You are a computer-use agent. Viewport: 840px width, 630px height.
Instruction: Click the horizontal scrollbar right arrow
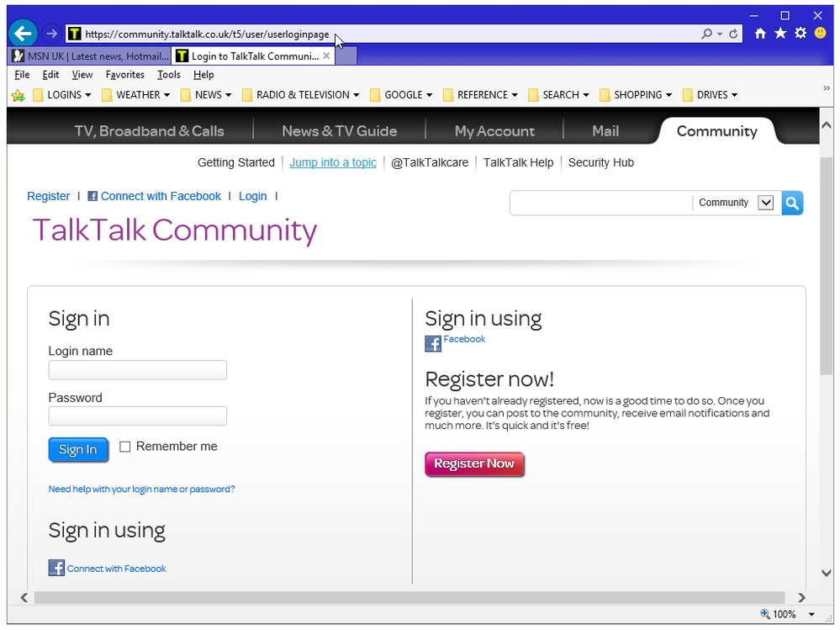pos(801,597)
